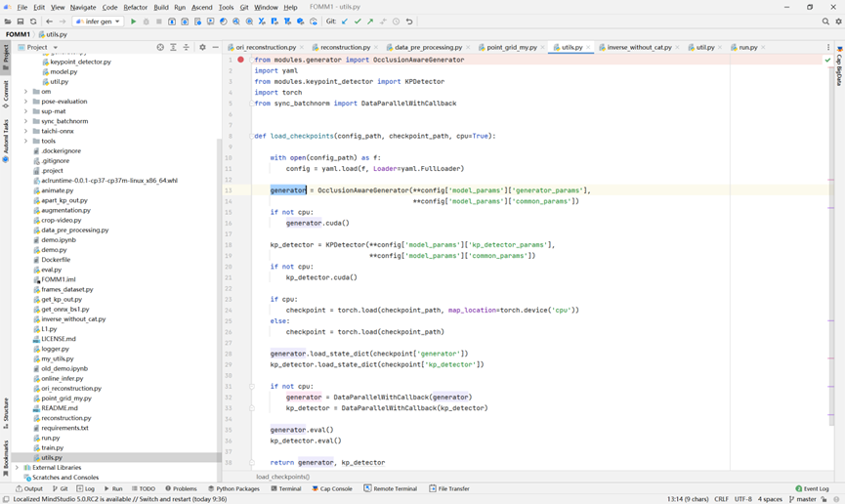Open Project panel gear settings
This screenshot has width=845, height=504.
pos(202,47)
